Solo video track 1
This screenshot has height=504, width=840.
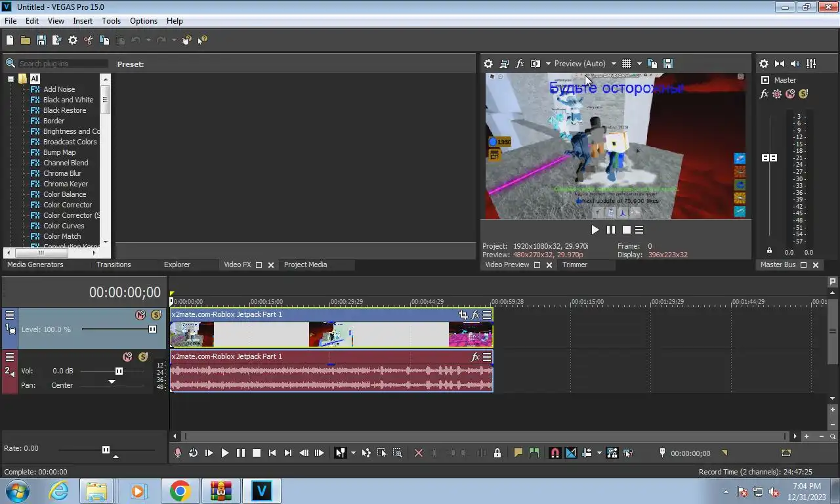156,315
